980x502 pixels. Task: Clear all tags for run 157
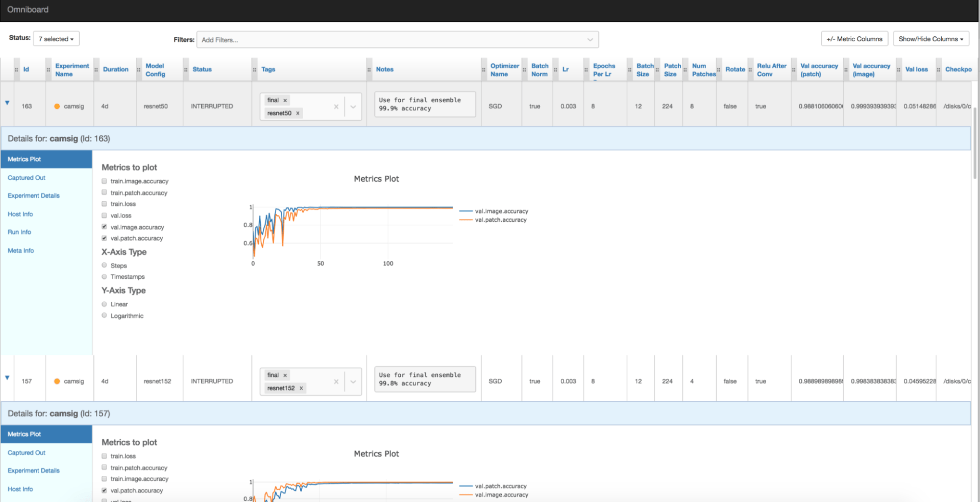(x=336, y=381)
